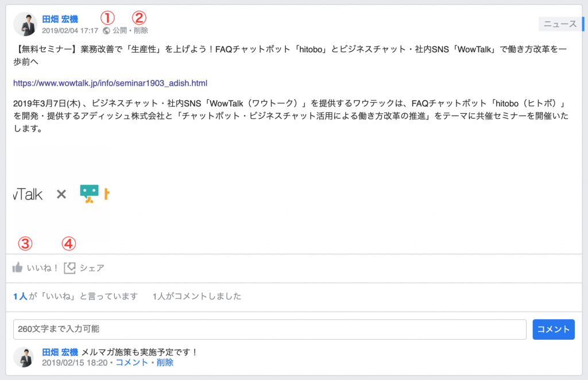View who liked via 1人 link
The width and height of the screenshot is (588, 380).
click(x=20, y=296)
